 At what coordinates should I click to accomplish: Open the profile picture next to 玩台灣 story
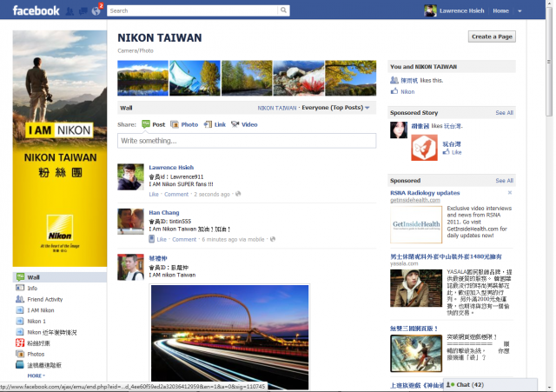399,130
